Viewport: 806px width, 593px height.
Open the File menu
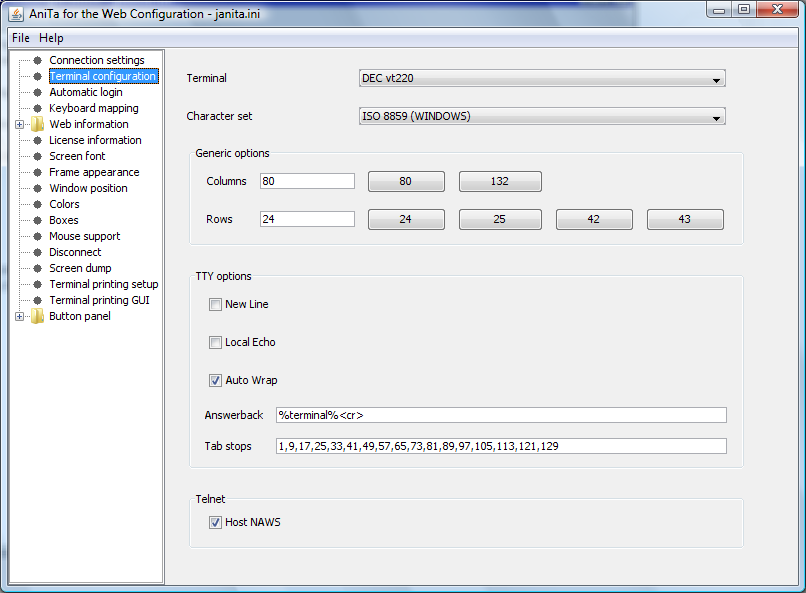[21, 38]
